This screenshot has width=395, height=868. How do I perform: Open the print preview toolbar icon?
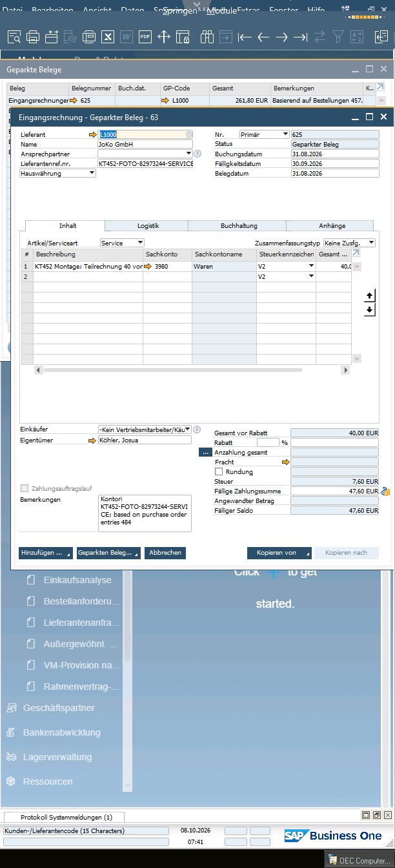(14, 37)
